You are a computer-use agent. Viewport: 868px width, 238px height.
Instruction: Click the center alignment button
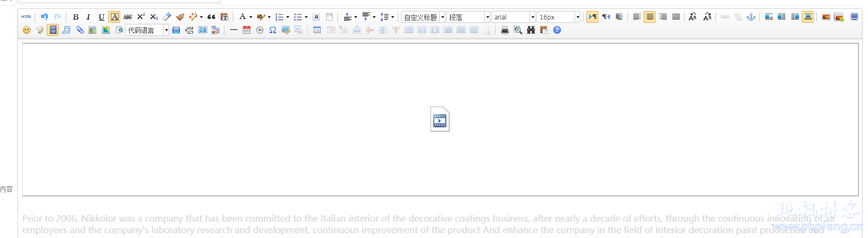[x=650, y=17]
